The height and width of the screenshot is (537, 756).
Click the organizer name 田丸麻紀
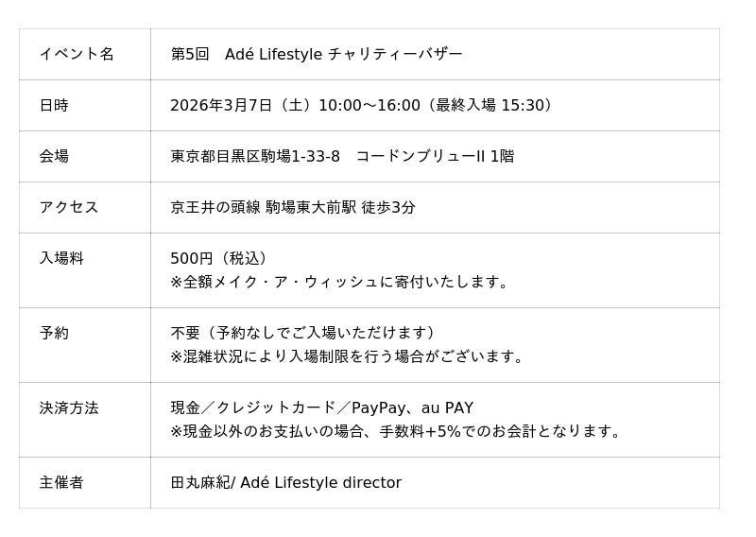point(200,482)
